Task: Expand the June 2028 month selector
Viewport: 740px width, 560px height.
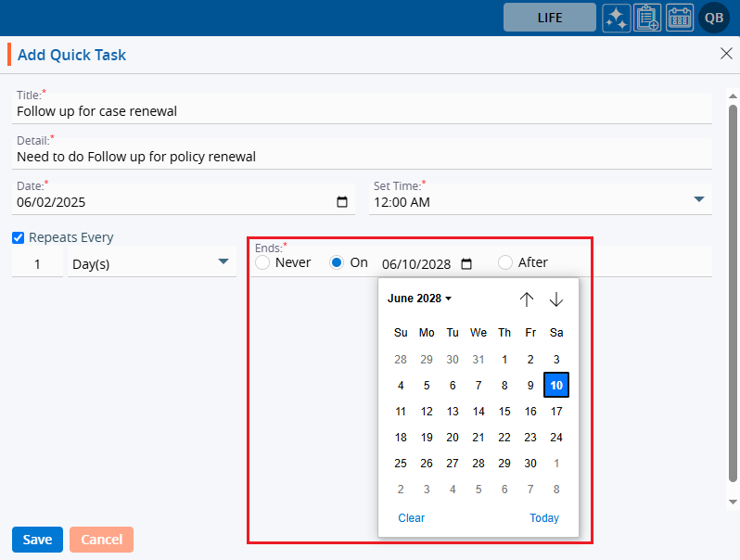Action: (419, 299)
